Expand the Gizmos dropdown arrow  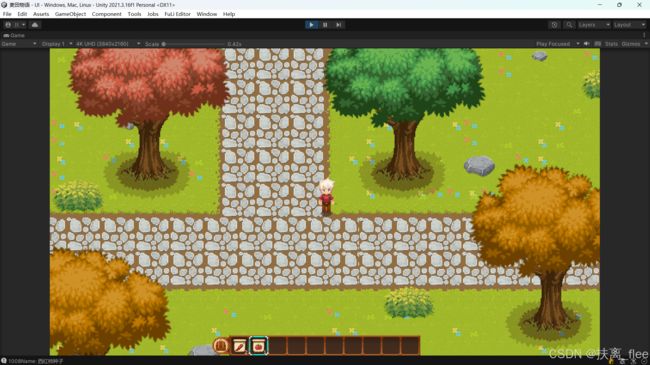646,44
